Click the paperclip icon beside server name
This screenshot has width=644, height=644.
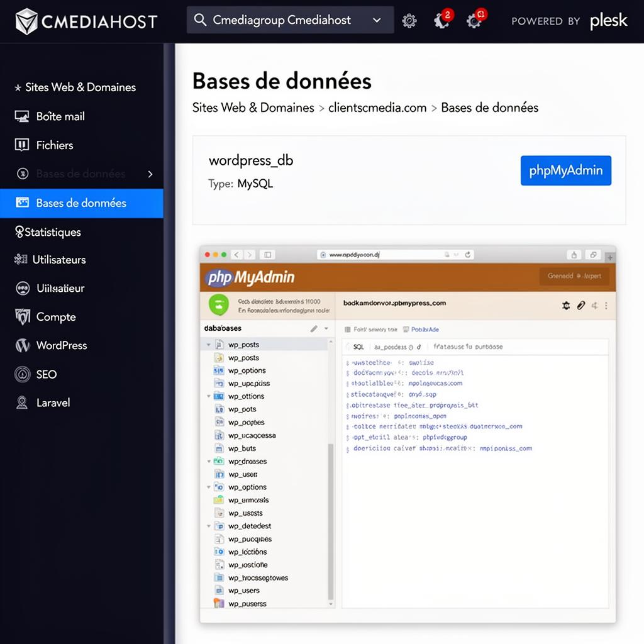click(x=580, y=305)
